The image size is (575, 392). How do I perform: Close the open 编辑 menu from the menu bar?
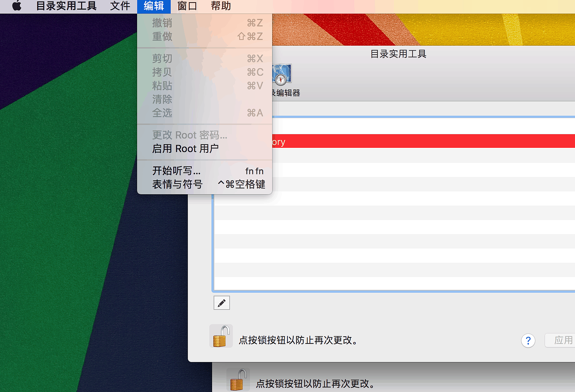[154, 6]
